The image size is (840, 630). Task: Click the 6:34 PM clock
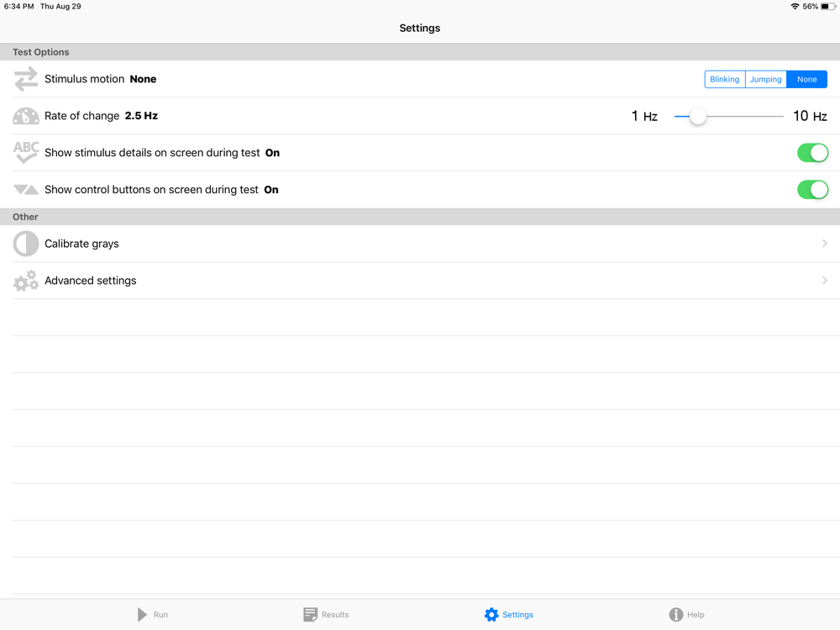pos(18,7)
